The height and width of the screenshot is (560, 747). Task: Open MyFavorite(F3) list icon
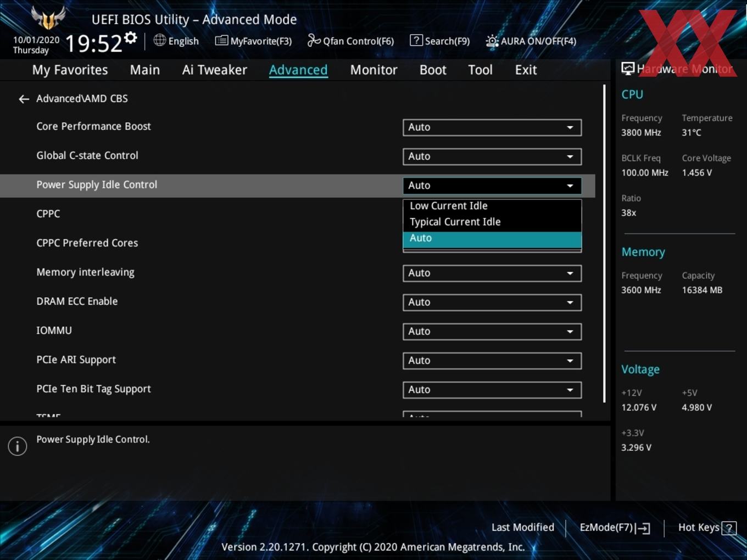pos(221,41)
